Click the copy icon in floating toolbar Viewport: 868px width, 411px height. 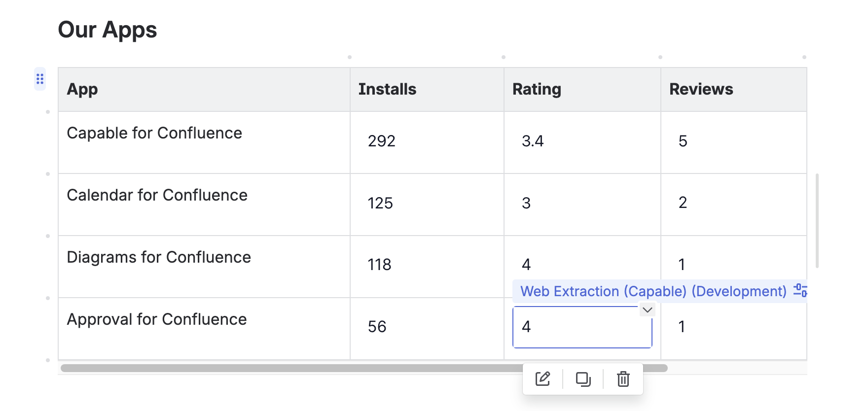[583, 379]
